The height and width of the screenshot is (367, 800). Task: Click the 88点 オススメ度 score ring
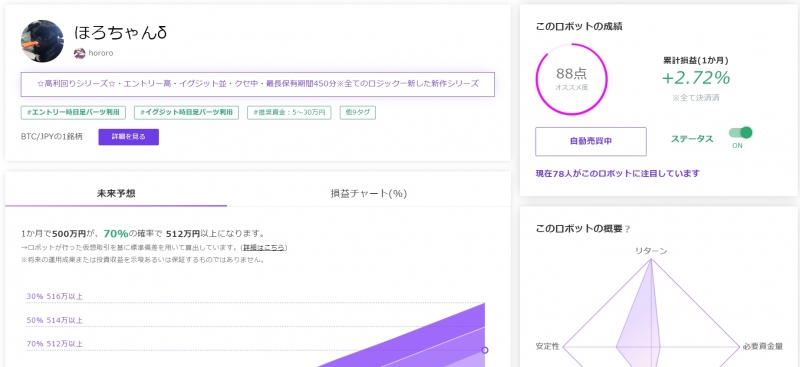pyautogui.click(x=571, y=79)
